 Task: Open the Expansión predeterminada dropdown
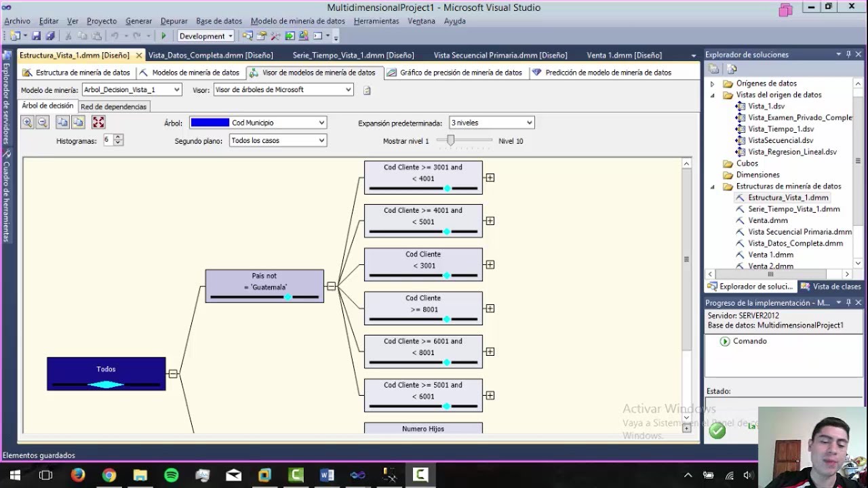[x=529, y=123]
